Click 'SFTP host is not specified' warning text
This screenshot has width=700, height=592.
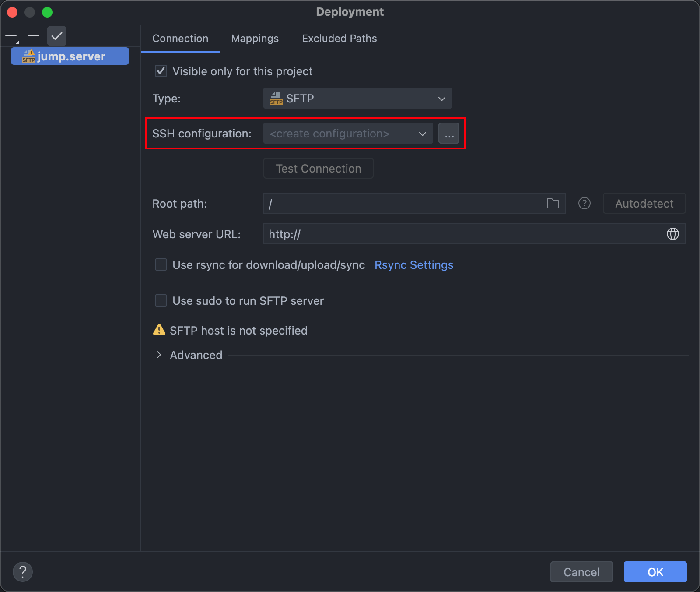[x=238, y=330]
